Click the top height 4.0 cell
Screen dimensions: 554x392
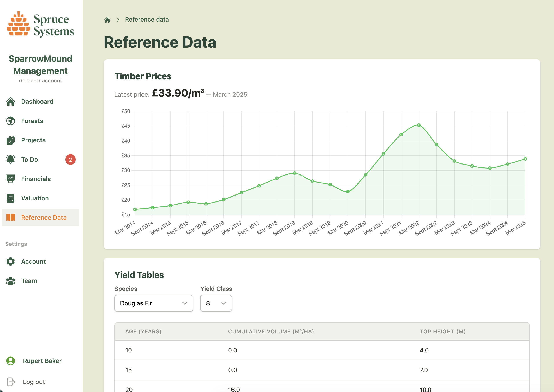click(424, 350)
